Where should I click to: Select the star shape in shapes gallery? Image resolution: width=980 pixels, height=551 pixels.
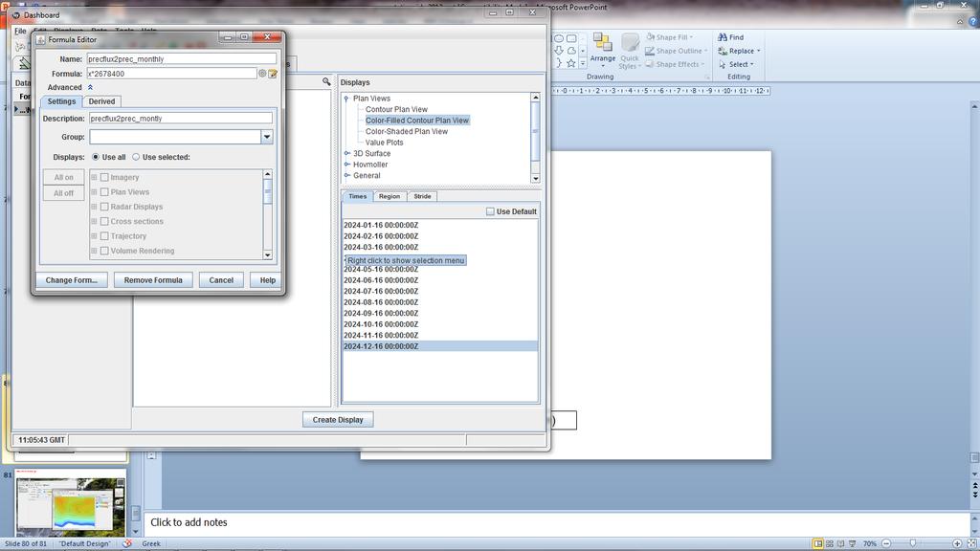[x=570, y=63]
